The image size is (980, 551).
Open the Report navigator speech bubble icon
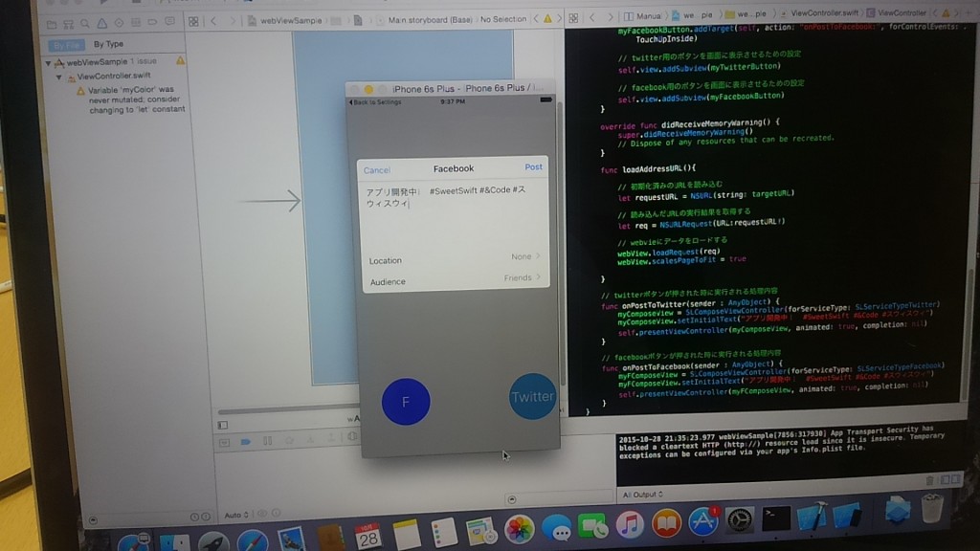pyautogui.click(x=169, y=21)
